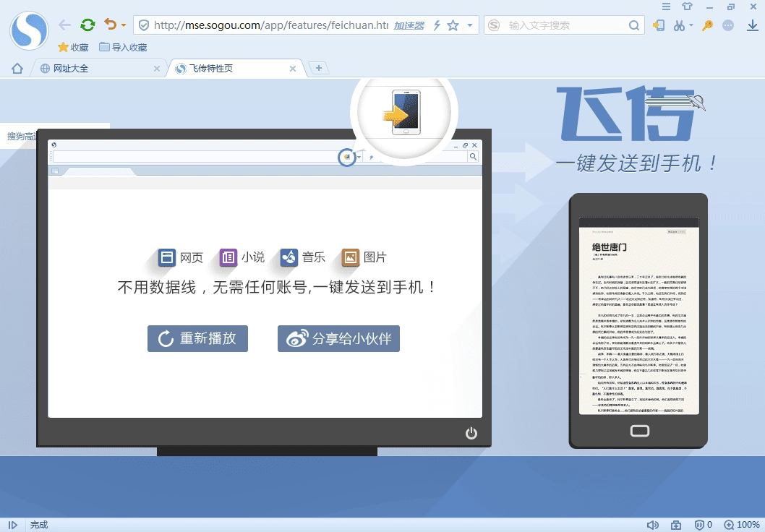Bookmark page with the star icon
Screen dimensions: 765x532
453,25
